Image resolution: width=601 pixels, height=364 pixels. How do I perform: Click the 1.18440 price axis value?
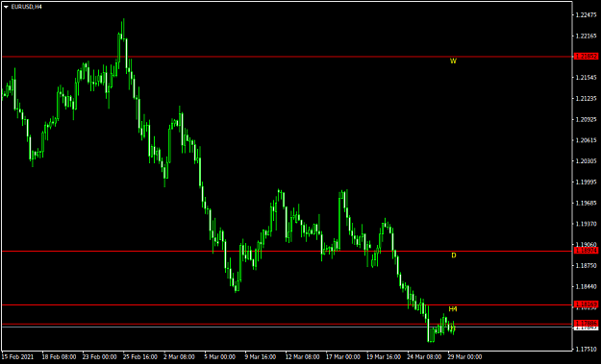[587, 286]
